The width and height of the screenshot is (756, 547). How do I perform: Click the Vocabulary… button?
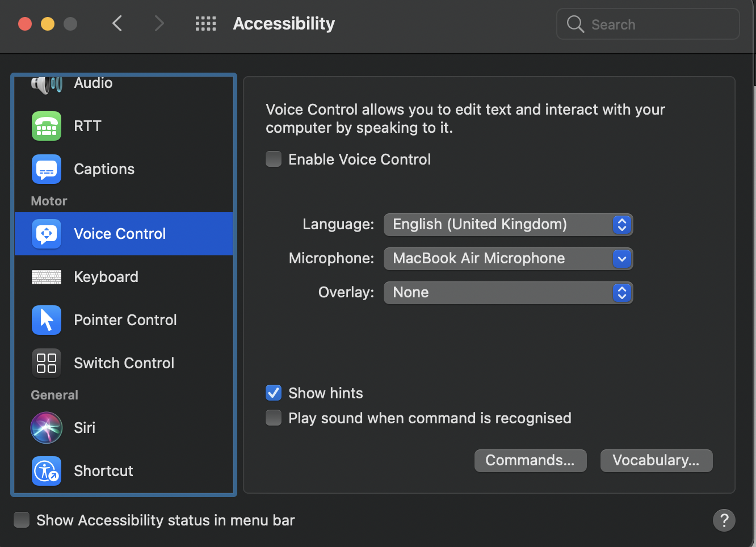pos(656,460)
